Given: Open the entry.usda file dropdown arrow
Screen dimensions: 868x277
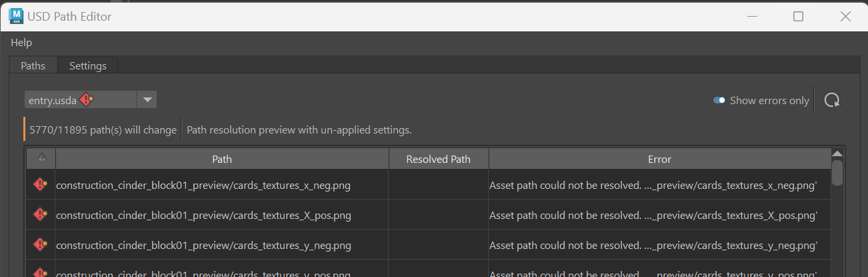Looking at the screenshot, I should coord(147,100).
